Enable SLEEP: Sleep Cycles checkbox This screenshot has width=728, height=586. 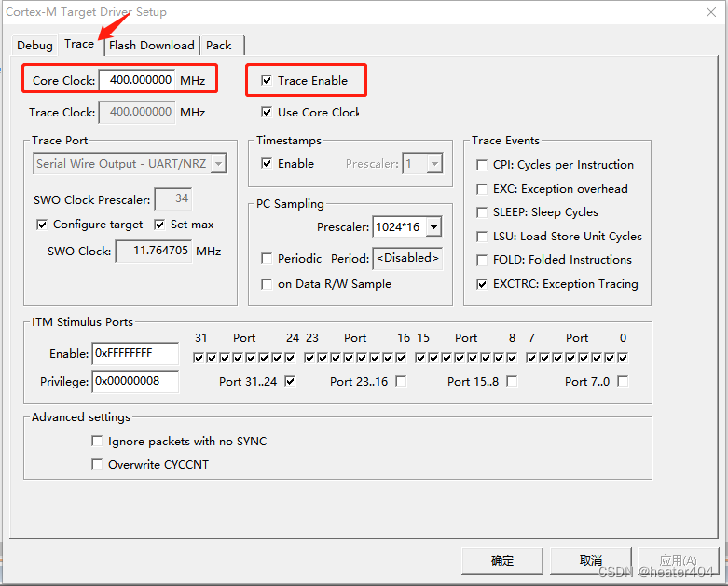pyautogui.click(x=482, y=212)
